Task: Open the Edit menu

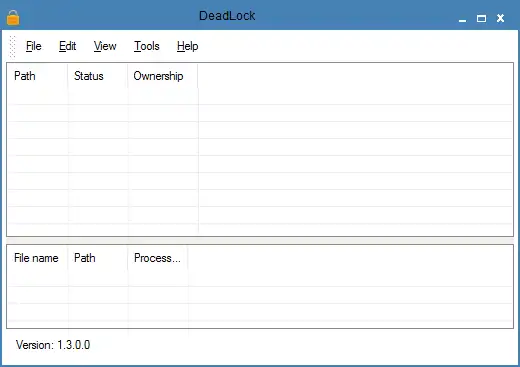Action: [67, 46]
